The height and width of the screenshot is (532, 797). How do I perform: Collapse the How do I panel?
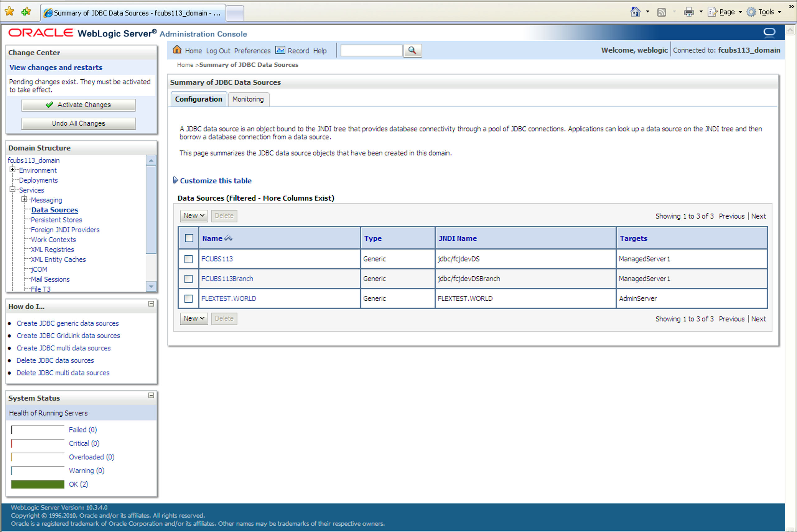(x=151, y=304)
